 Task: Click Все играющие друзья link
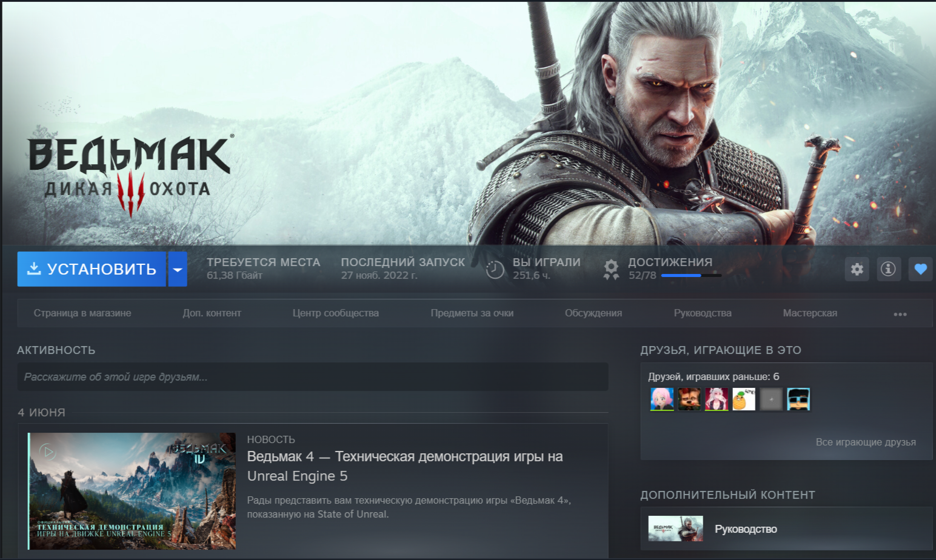point(866,442)
